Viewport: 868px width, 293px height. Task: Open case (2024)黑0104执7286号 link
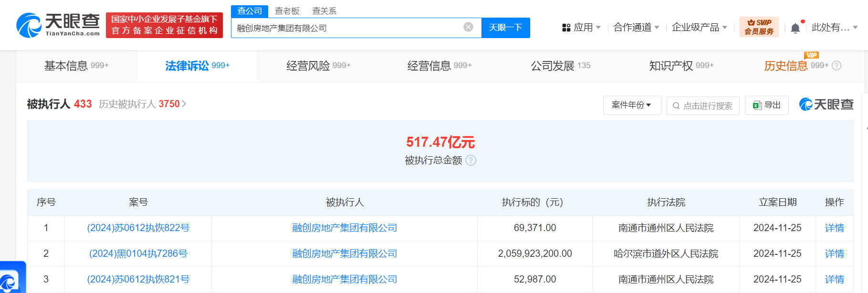(x=138, y=254)
